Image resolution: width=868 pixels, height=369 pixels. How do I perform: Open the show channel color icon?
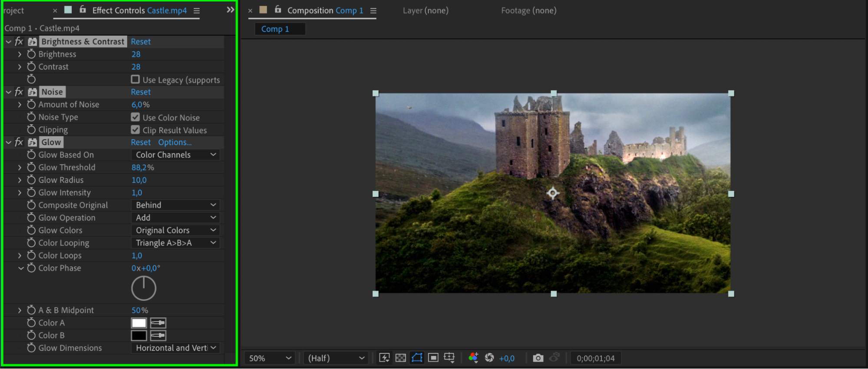pyautogui.click(x=473, y=358)
